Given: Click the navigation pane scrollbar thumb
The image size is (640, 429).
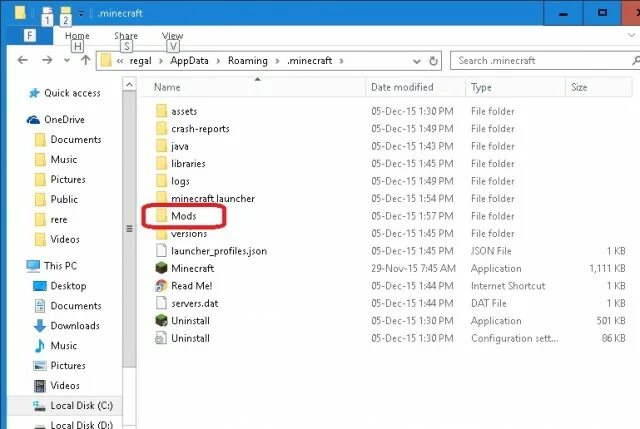Looking at the screenshot, I should click(x=129, y=229).
